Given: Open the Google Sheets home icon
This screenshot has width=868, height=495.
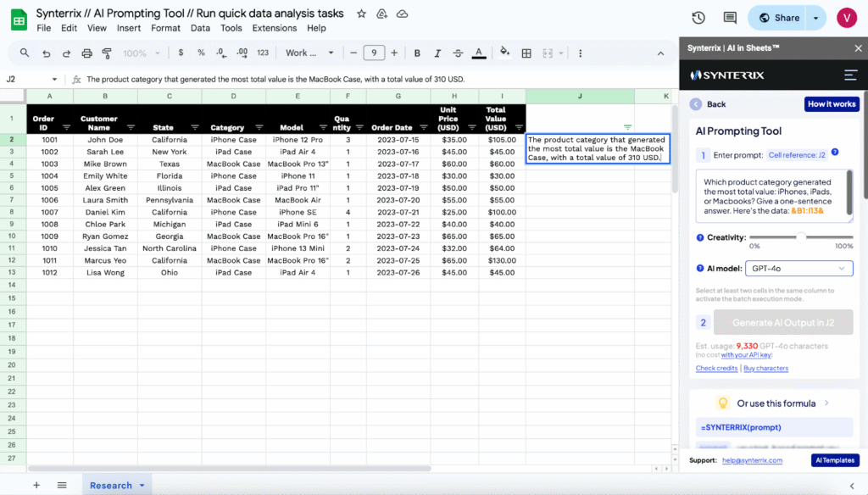Looking at the screenshot, I should tap(19, 20).
